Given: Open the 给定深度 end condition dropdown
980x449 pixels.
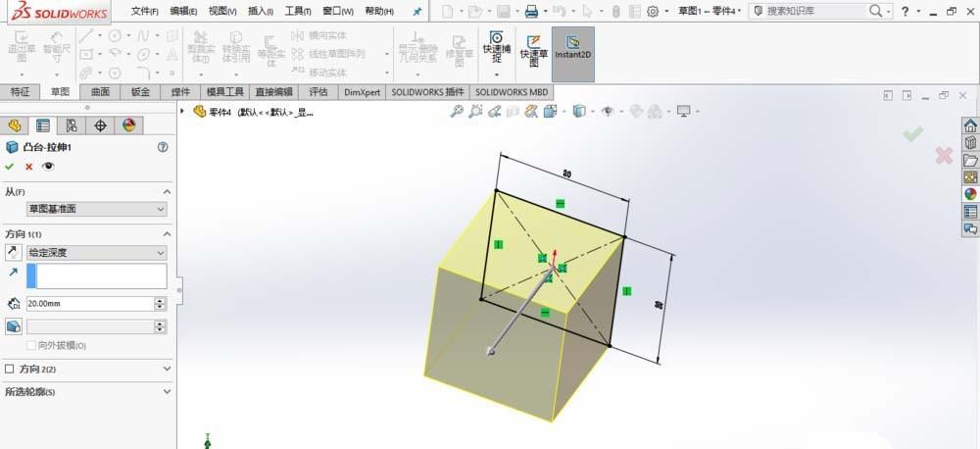Looking at the screenshot, I should click(x=96, y=253).
